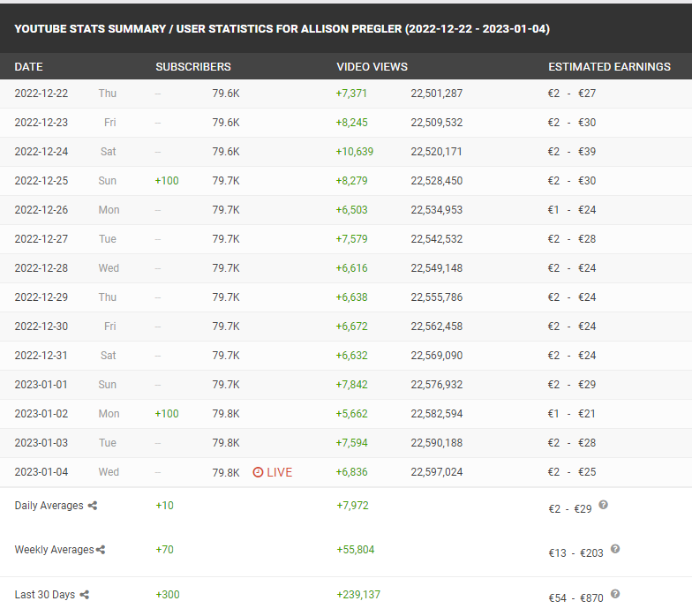Click the +6,503 video views value
The width and height of the screenshot is (692, 616).
click(x=351, y=210)
